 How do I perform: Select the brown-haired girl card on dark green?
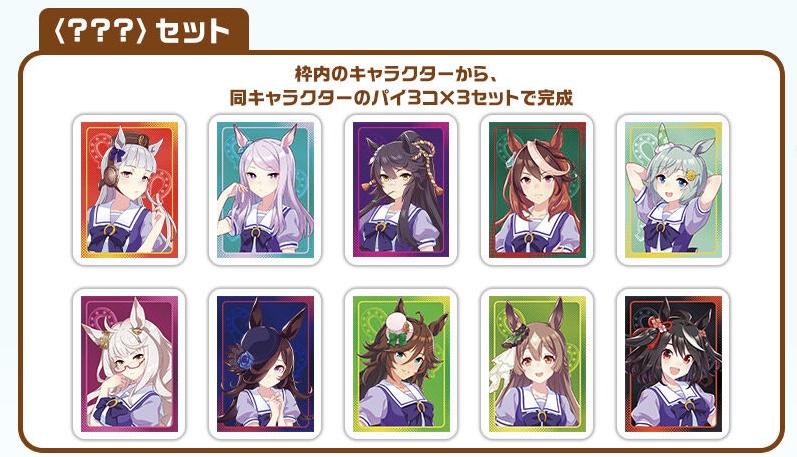pyautogui.click(x=537, y=190)
